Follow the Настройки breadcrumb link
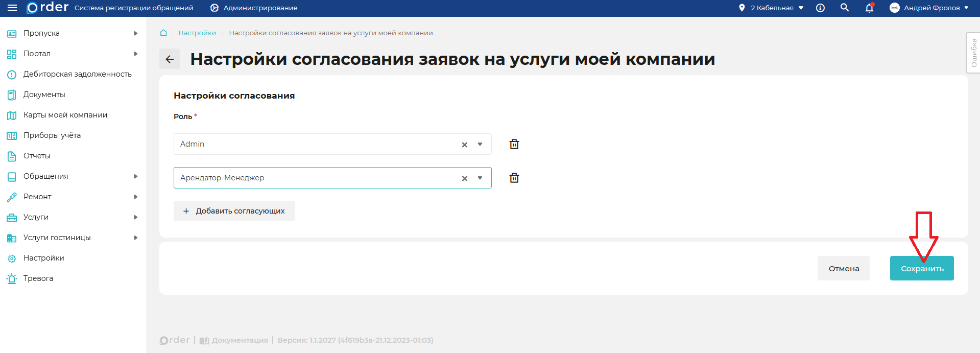Screen dimensions: 980x353 [197, 33]
